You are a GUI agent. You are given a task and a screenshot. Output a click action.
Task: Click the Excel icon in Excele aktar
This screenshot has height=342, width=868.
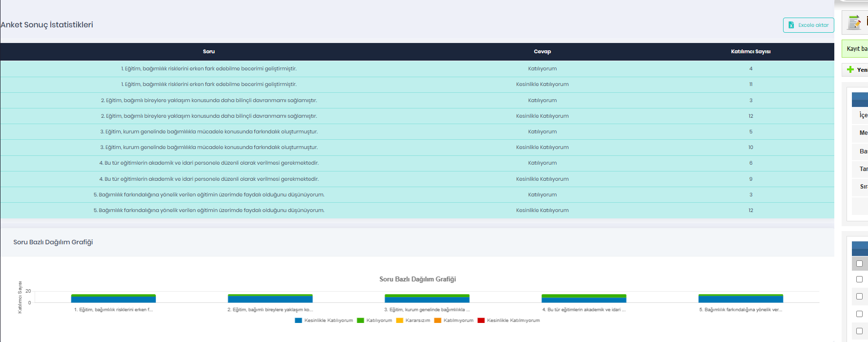(791, 25)
